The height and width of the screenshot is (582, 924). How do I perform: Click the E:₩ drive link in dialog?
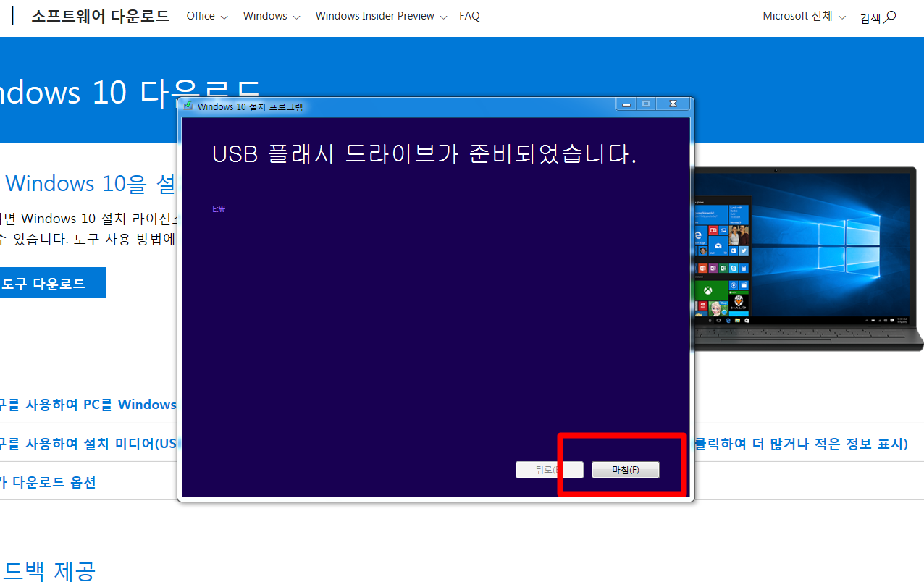pos(219,209)
